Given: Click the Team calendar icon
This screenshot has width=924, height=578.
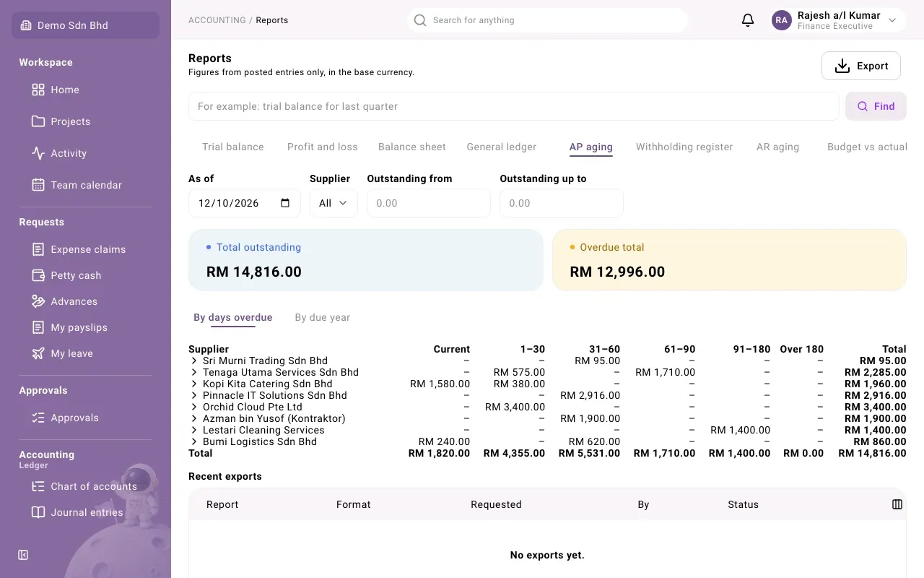Looking at the screenshot, I should click(x=38, y=185).
